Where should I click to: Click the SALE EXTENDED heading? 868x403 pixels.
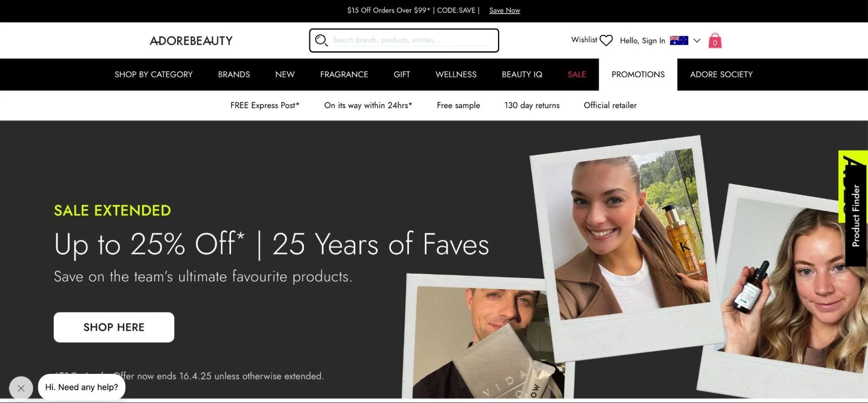click(112, 210)
